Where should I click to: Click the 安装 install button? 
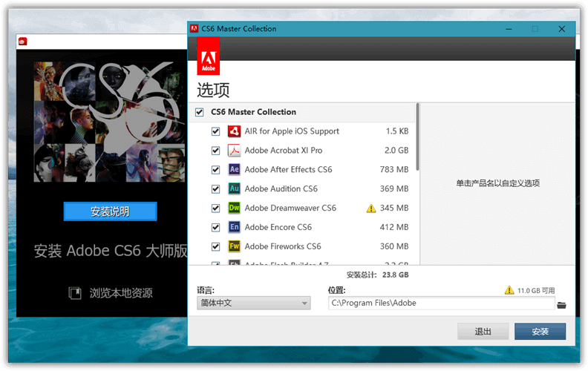(540, 331)
